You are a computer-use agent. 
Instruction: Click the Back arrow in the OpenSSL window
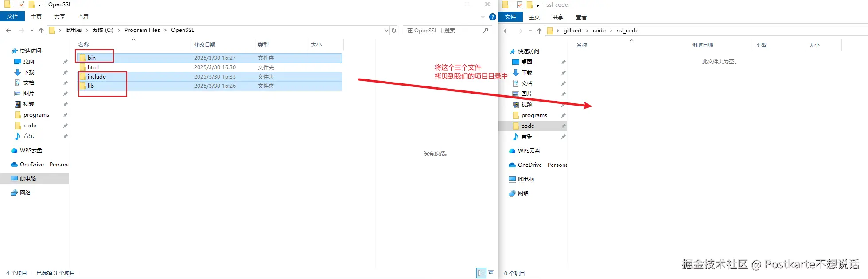(8, 31)
